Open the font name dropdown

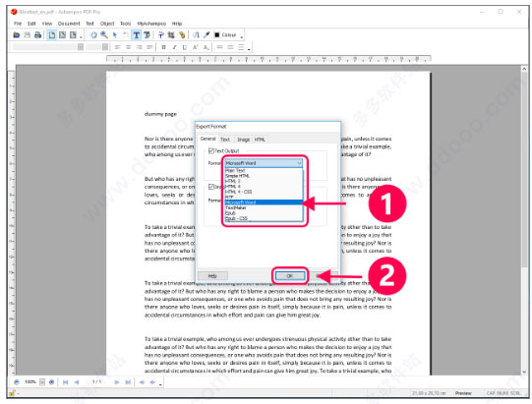pos(81,47)
